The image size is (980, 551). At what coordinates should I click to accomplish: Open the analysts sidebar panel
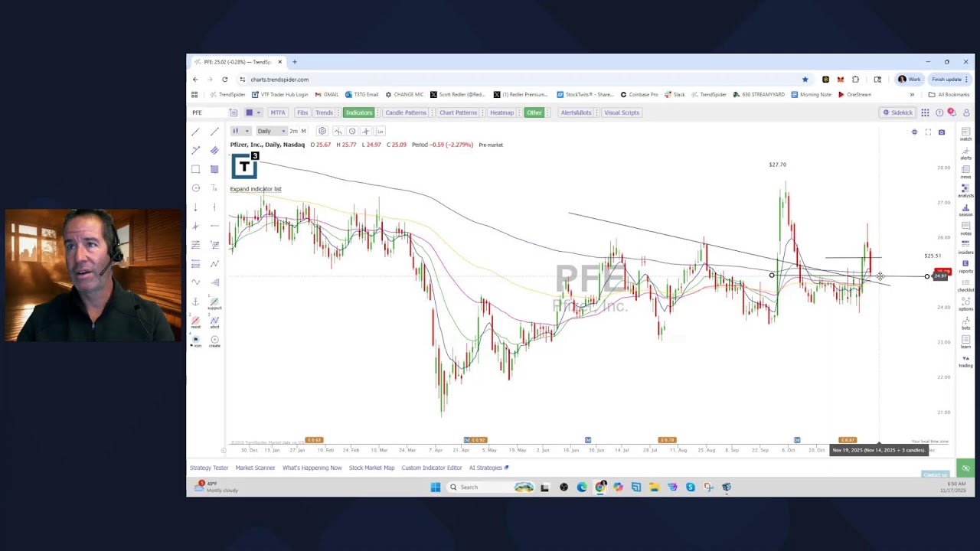(x=965, y=191)
